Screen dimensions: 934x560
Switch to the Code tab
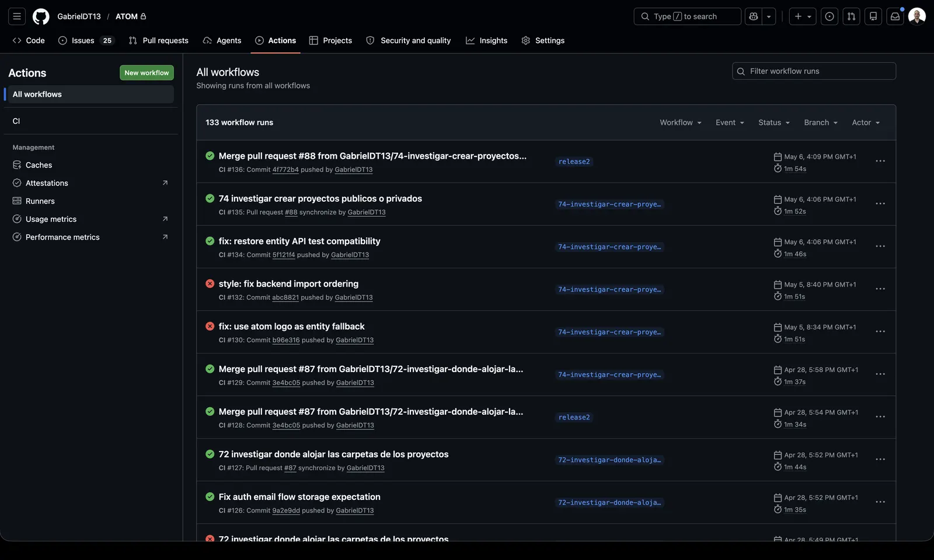click(x=29, y=41)
